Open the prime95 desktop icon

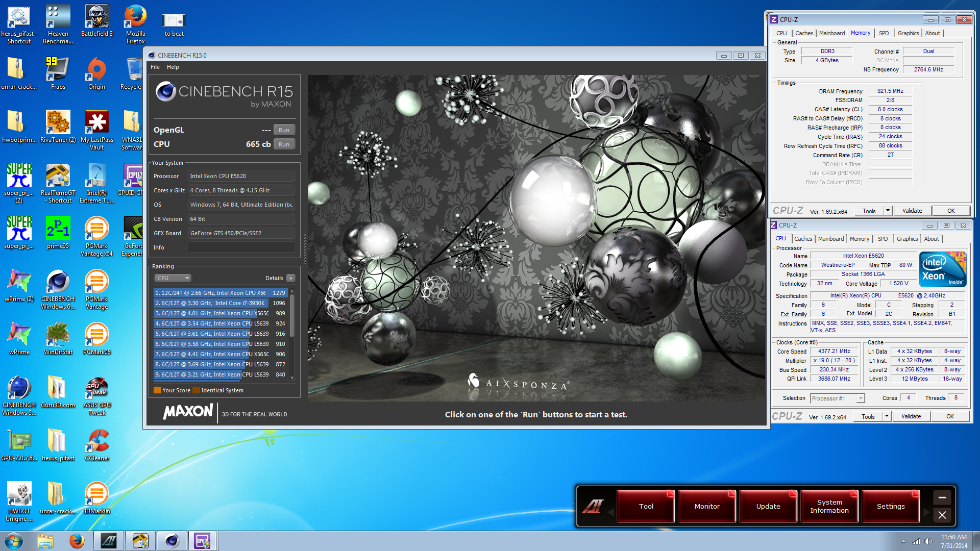58,232
